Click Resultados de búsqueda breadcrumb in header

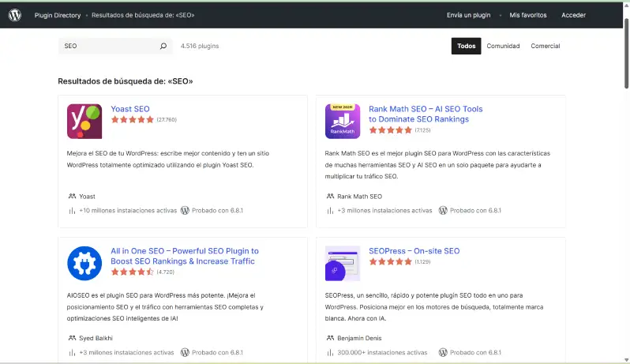pyautogui.click(x=143, y=15)
